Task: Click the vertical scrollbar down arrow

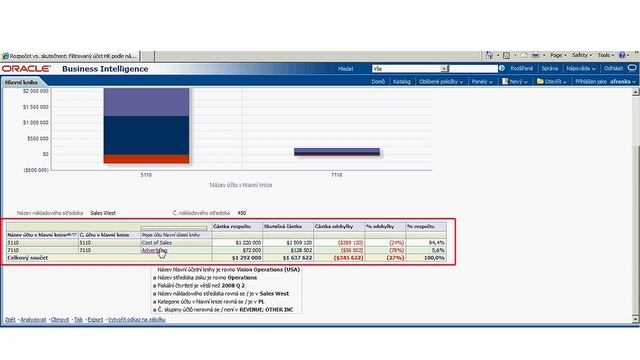Action: (x=636, y=319)
